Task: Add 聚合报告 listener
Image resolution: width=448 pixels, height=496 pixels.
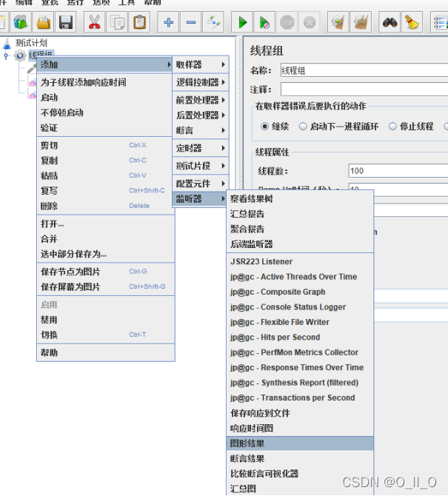Action: tap(300, 229)
